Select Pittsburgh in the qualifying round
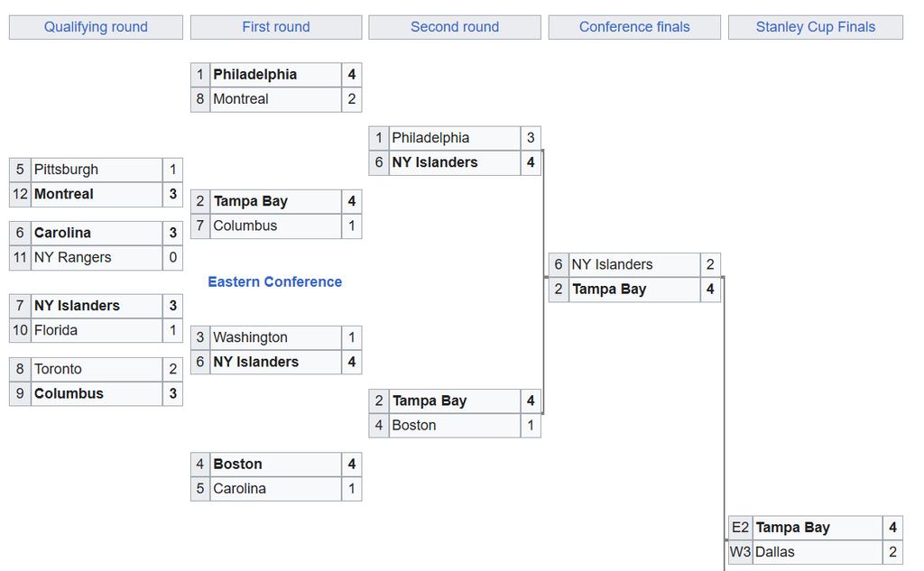This screenshot has height=571, width=924. (97, 170)
